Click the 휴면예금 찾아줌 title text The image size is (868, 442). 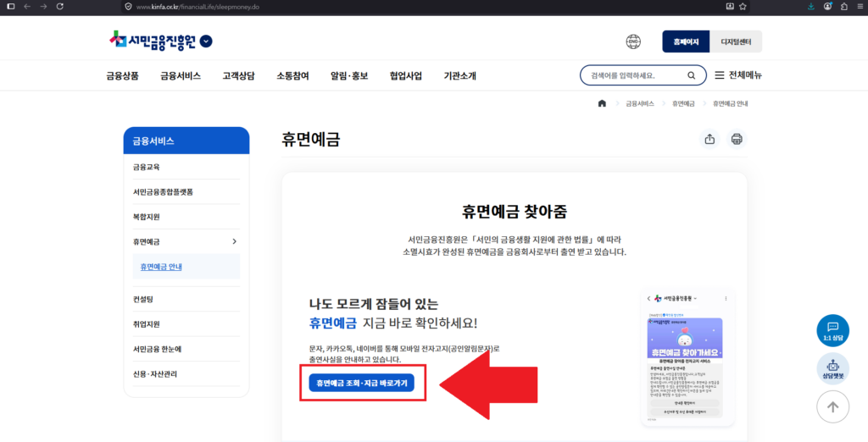515,212
